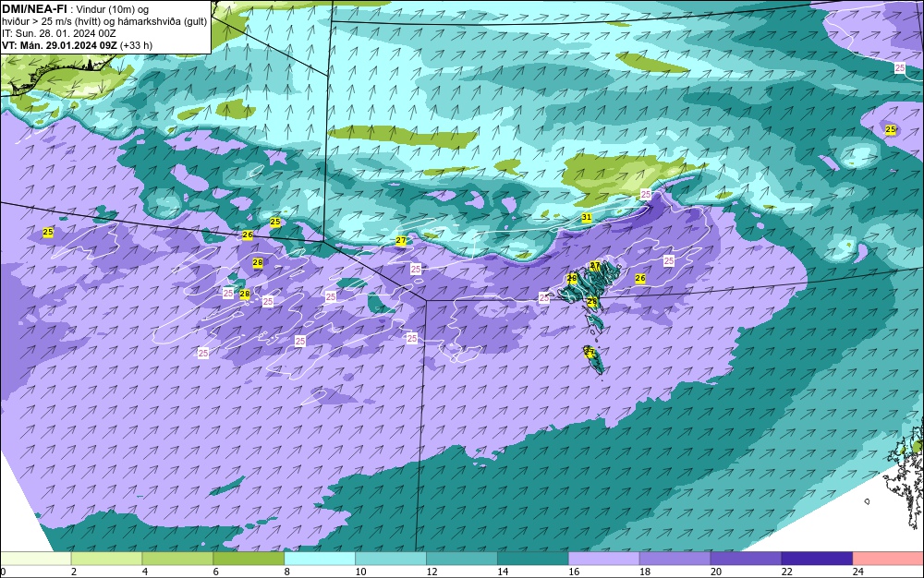Image resolution: width=924 pixels, height=578 pixels.
Task: Click the legend tick label "6"
Action: point(216,572)
